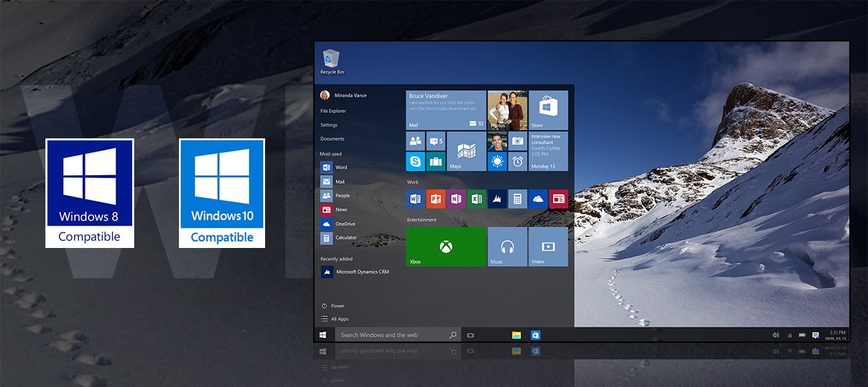This screenshot has height=387, width=868.
Task: Open the Store icon pinned on taskbar
Action: [x=535, y=335]
